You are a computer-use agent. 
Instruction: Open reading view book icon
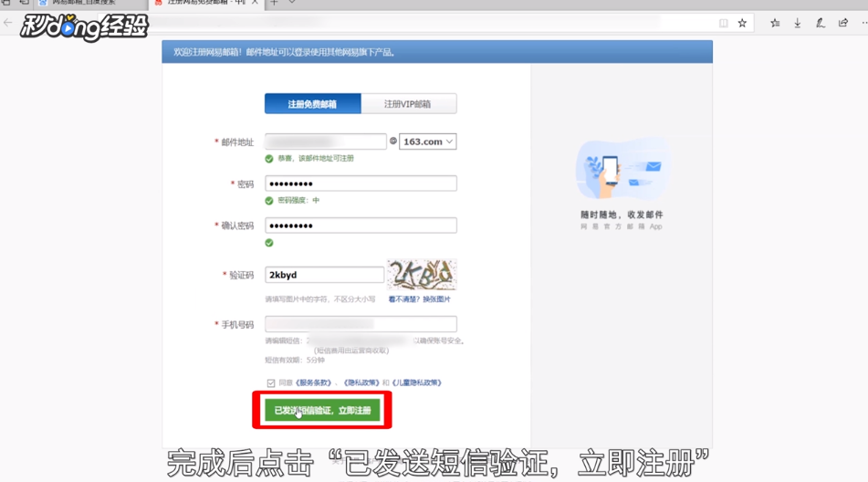pos(724,23)
